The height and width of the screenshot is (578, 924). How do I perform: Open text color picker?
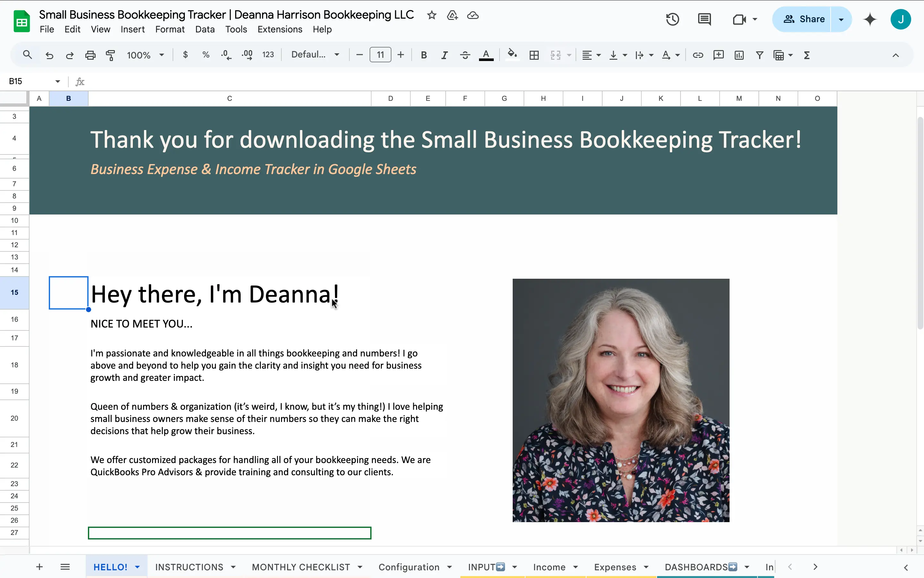(486, 55)
